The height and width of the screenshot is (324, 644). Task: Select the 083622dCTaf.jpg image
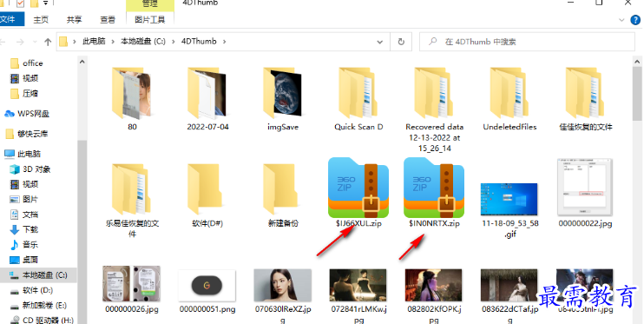click(x=509, y=296)
